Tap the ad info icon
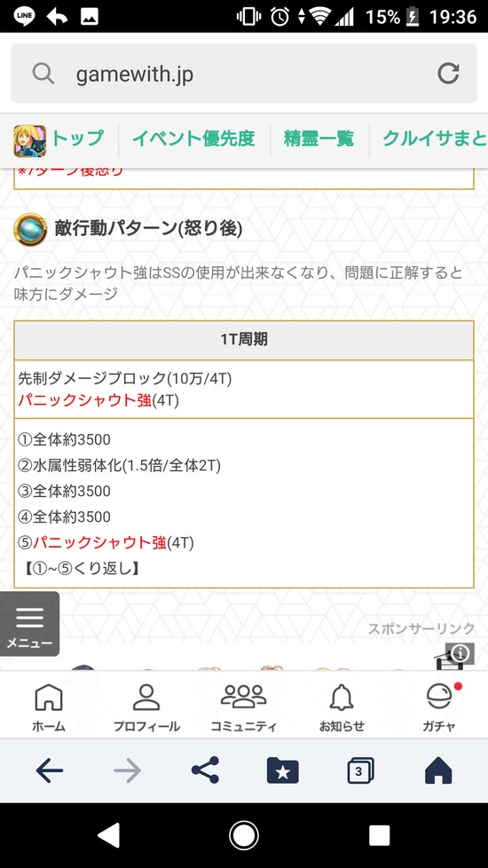488x868 pixels. [460, 654]
